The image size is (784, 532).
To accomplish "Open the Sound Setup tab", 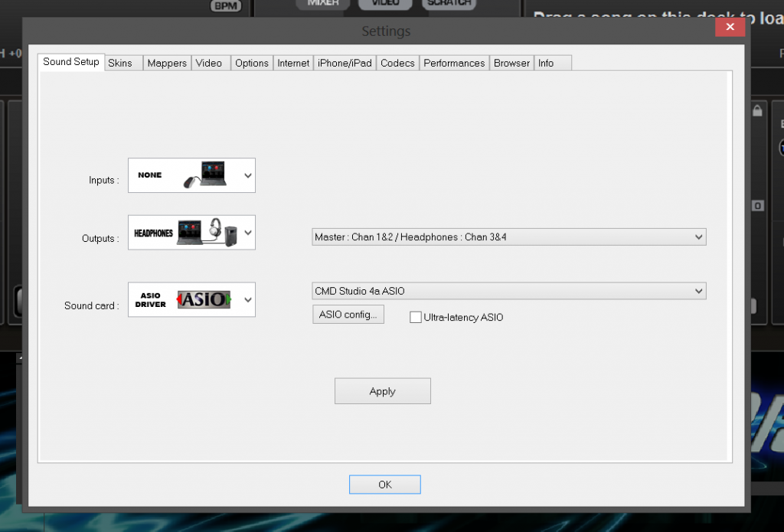I will (71, 62).
